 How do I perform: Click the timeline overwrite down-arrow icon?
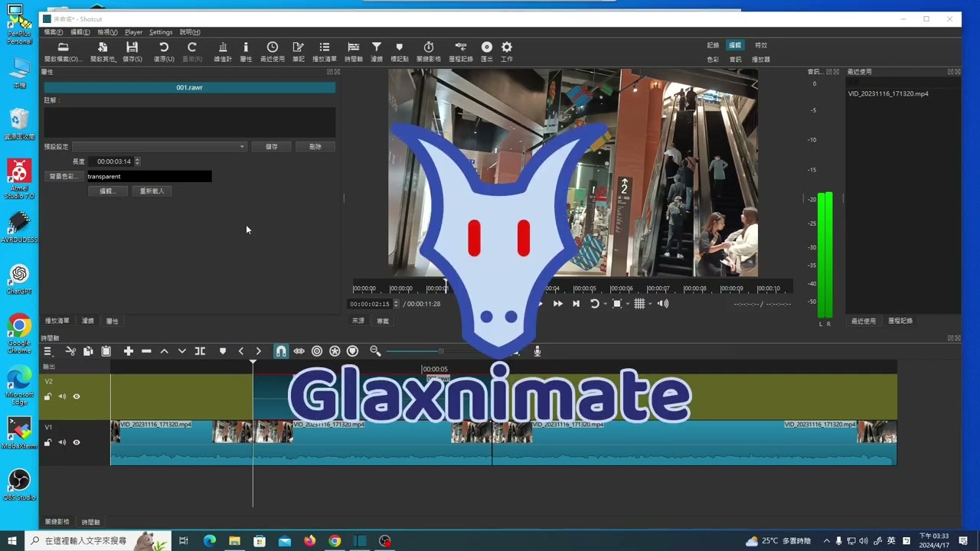(x=181, y=351)
